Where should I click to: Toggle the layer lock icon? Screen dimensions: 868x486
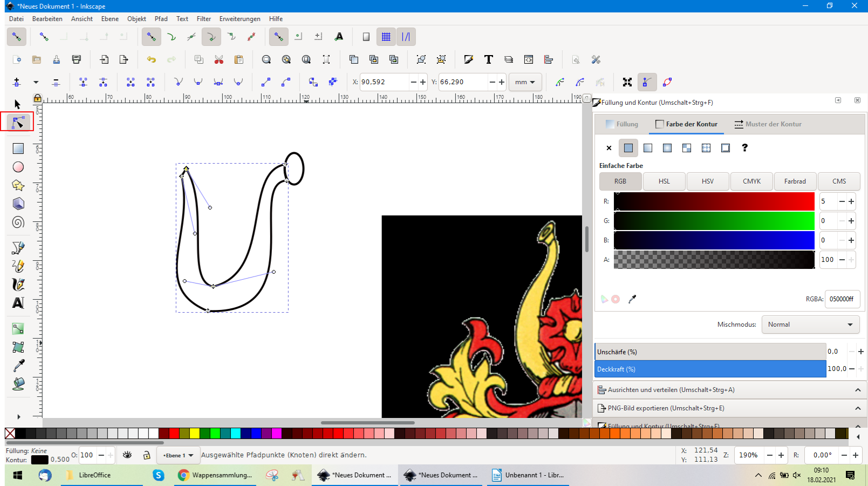click(146, 455)
